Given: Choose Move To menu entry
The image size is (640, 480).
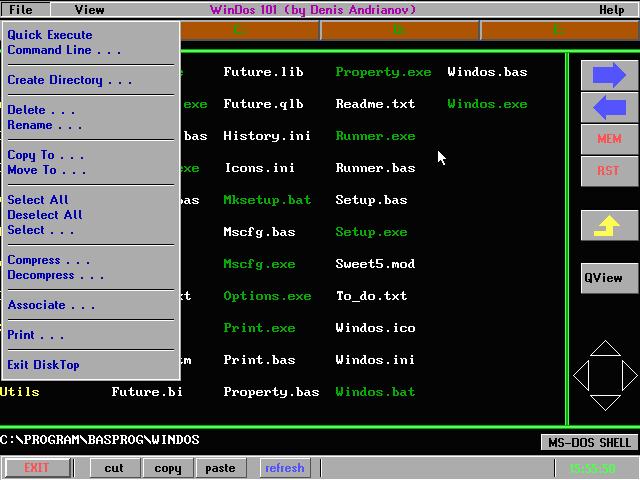Looking at the screenshot, I should (x=47, y=170).
